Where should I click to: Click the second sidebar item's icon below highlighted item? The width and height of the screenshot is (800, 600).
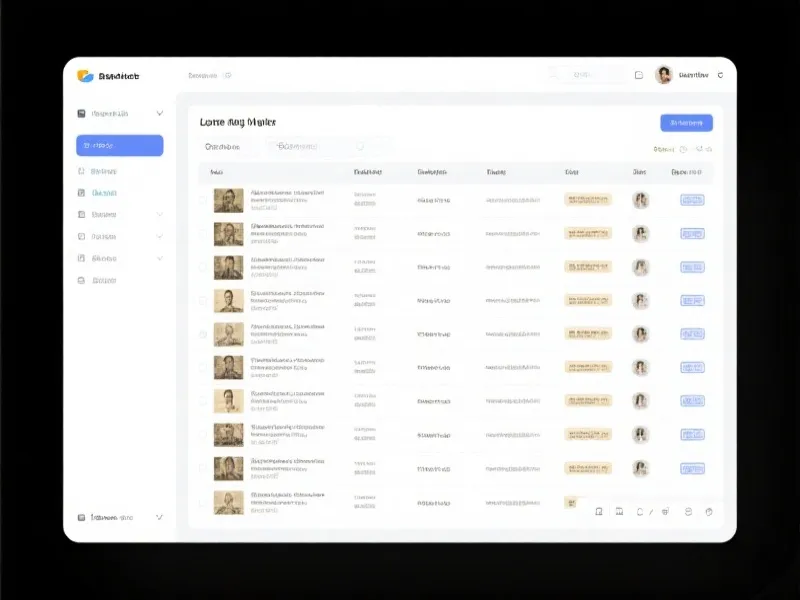[82, 192]
